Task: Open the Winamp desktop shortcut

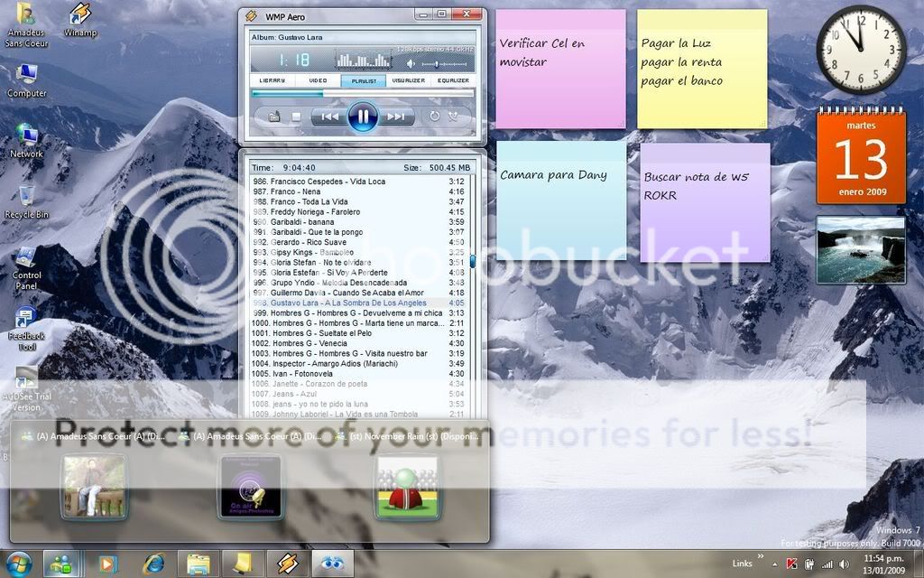Action: point(80,20)
